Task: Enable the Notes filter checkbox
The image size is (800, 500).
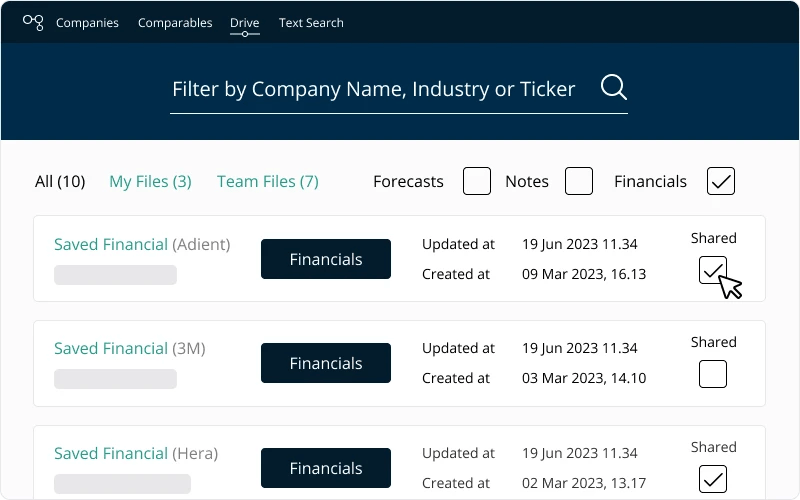Action: click(x=579, y=181)
